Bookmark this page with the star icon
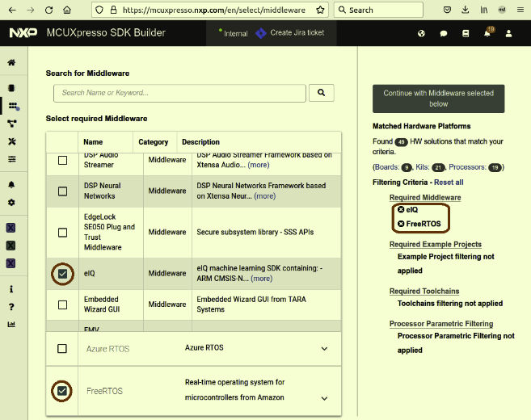Image resolution: width=531 pixels, height=420 pixels. pyautogui.click(x=320, y=10)
